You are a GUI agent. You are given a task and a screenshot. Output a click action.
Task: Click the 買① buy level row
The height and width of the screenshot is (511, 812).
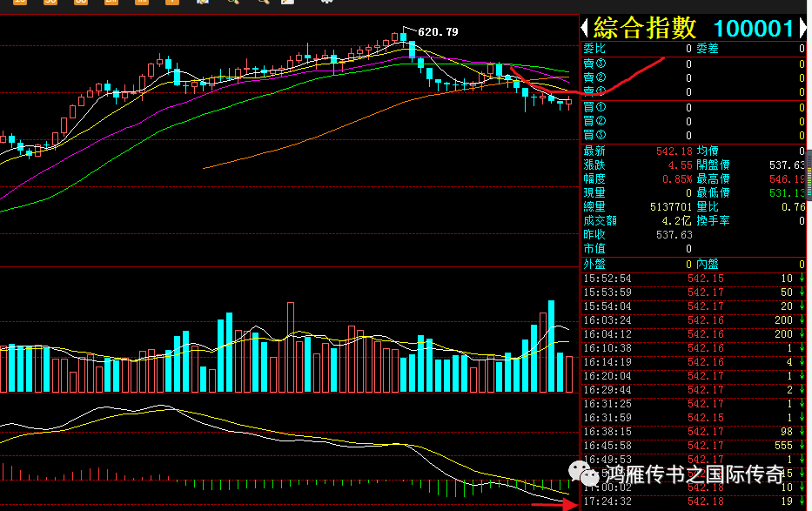point(694,108)
